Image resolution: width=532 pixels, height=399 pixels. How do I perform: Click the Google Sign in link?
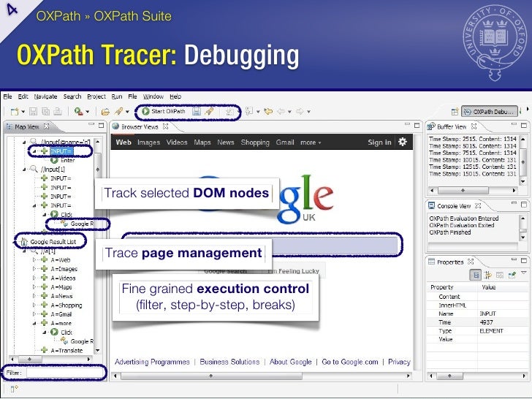click(x=379, y=142)
